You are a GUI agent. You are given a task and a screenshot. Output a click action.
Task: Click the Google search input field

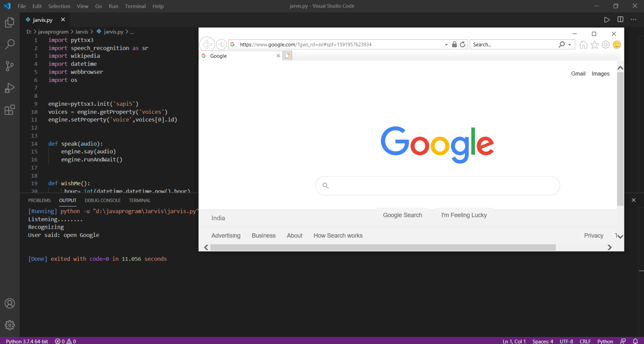437,186
